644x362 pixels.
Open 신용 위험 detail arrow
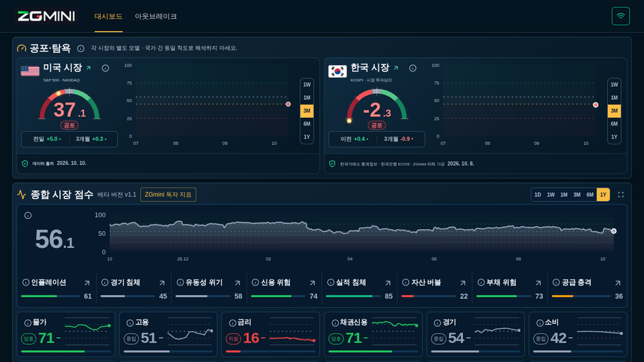click(x=313, y=283)
